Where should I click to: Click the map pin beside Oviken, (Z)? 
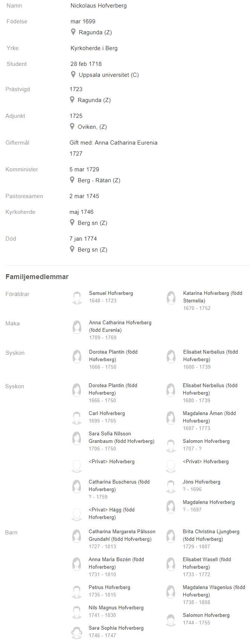[72, 127]
